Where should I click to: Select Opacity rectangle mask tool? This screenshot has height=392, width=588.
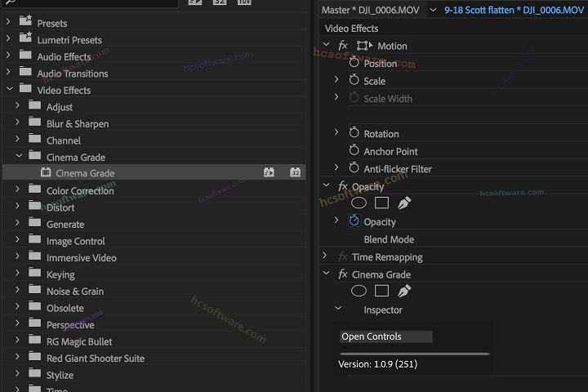click(381, 203)
